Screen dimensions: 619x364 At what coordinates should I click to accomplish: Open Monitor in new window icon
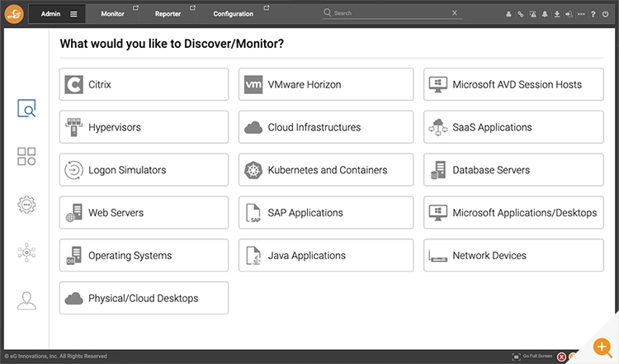tap(135, 8)
